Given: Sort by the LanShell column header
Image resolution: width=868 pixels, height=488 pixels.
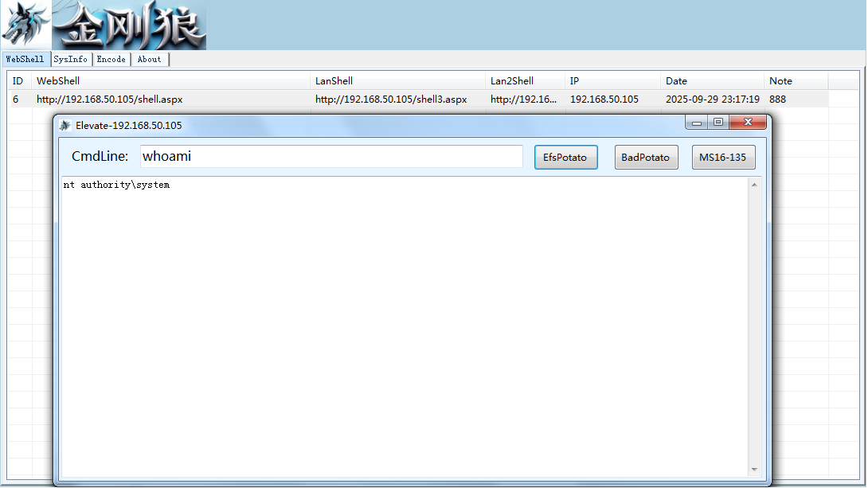Looking at the screenshot, I should click(397, 80).
